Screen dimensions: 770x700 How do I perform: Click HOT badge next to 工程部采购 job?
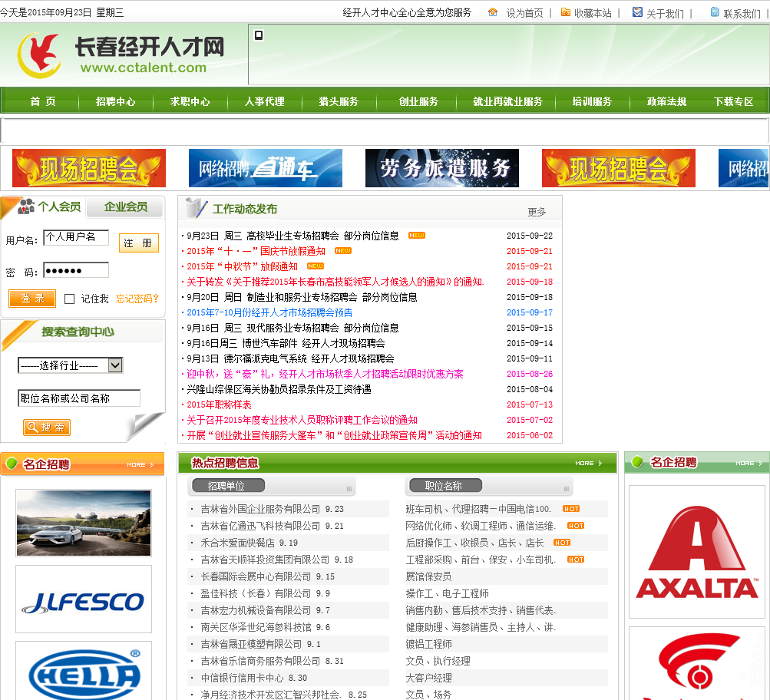[x=576, y=560]
